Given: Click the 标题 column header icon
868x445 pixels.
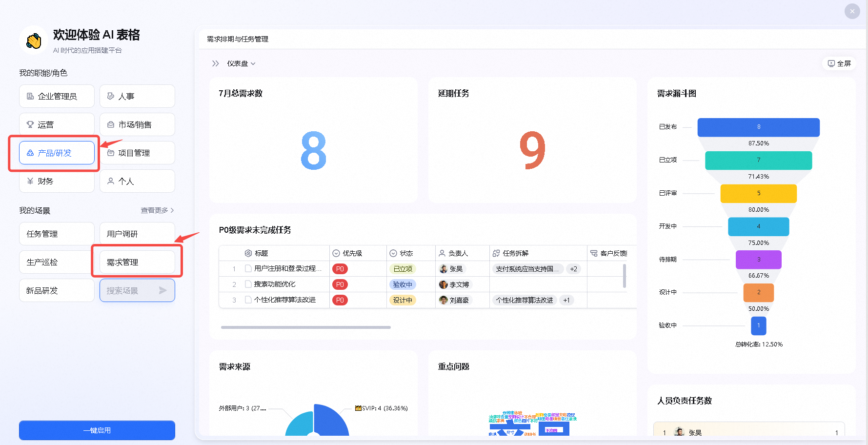Looking at the screenshot, I should click(248, 253).
